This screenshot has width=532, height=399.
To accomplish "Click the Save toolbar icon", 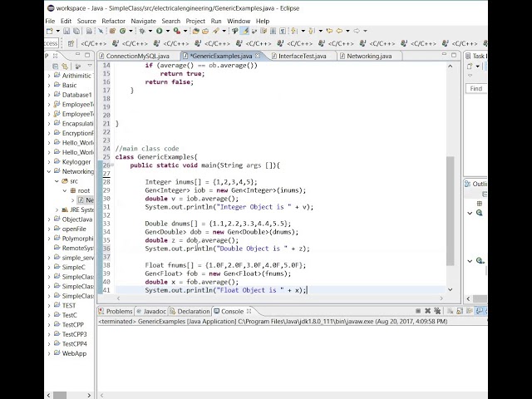I will (66, 31).
